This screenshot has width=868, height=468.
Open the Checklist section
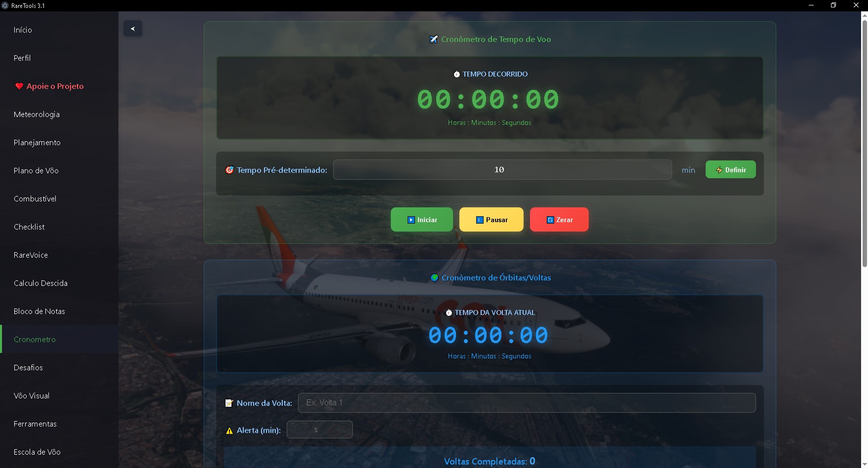click(x=59, y=227)
